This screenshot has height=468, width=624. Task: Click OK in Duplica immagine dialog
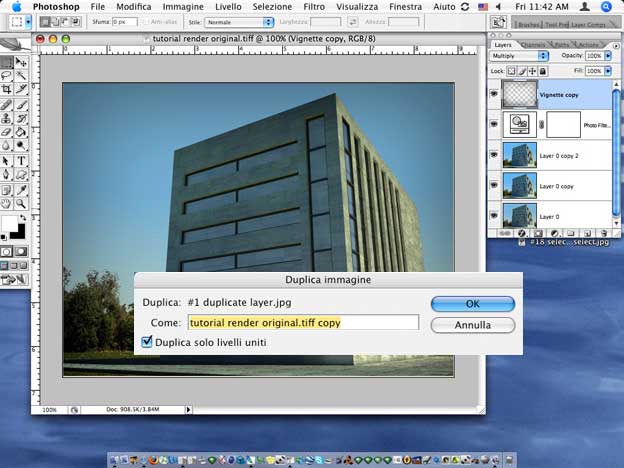click(473, 303)
